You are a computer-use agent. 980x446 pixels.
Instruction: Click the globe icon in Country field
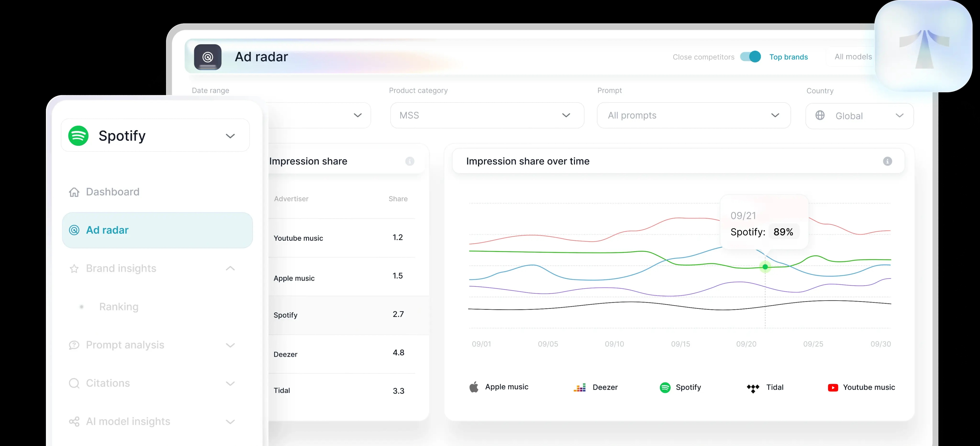click(820, 115)
